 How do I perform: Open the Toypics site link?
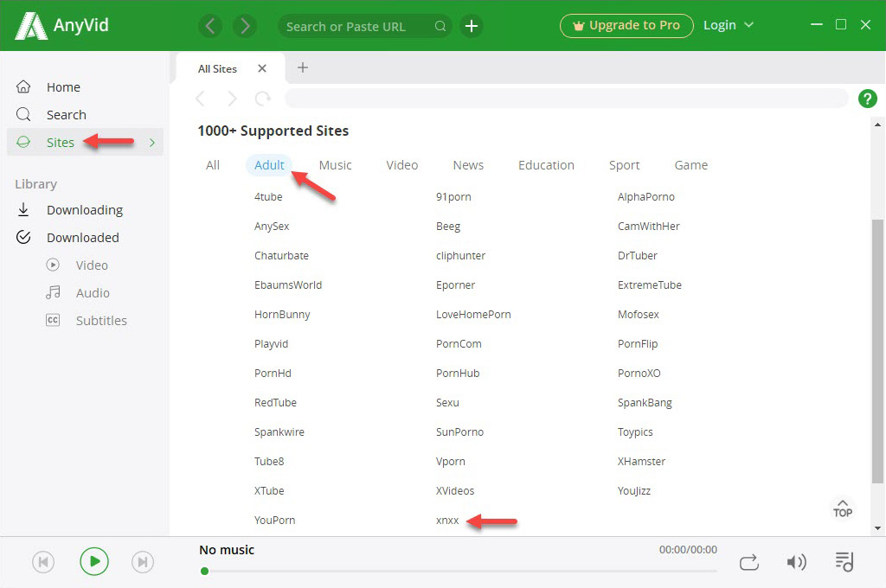point(635,432)
